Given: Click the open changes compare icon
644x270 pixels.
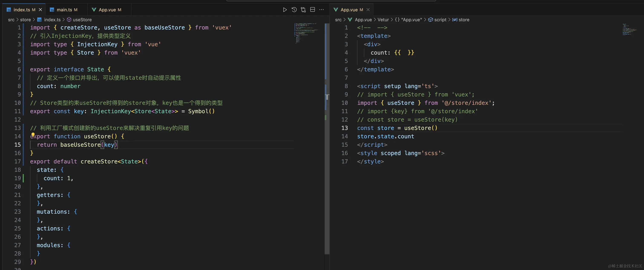Looking at the screenshot, I should [x=303, y=10].
